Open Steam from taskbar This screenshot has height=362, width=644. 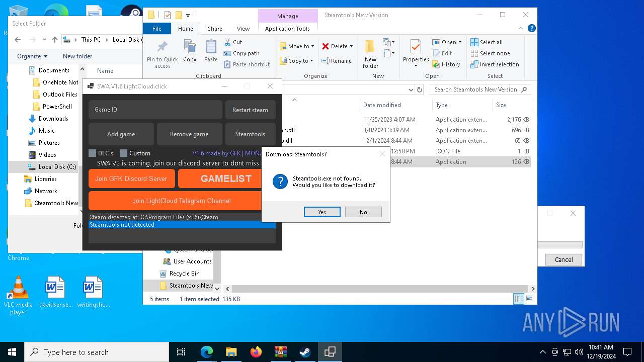point(305,352)
